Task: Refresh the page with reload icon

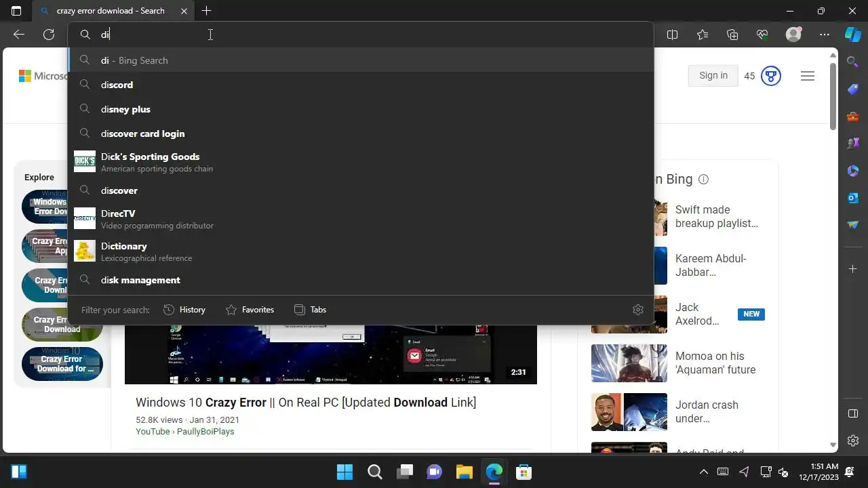Action: (x=49, y=35)
